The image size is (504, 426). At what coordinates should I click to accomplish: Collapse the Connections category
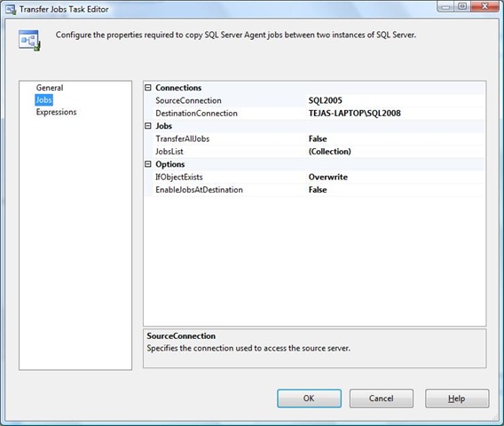(148, 88)
